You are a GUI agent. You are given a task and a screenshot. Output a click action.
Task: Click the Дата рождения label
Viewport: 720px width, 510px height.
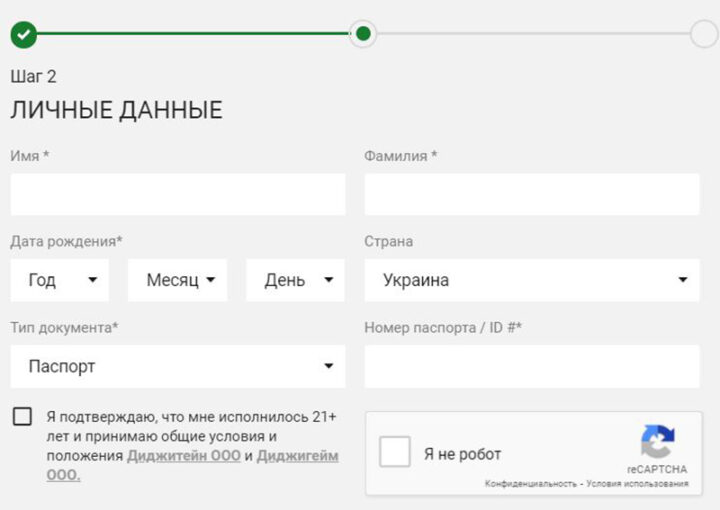click(67, 241)
